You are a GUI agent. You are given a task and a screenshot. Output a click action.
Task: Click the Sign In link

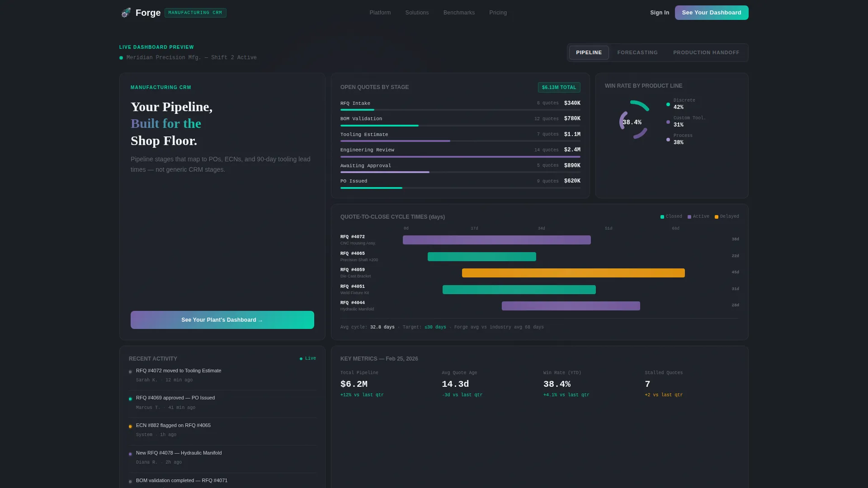coord(660,13)
